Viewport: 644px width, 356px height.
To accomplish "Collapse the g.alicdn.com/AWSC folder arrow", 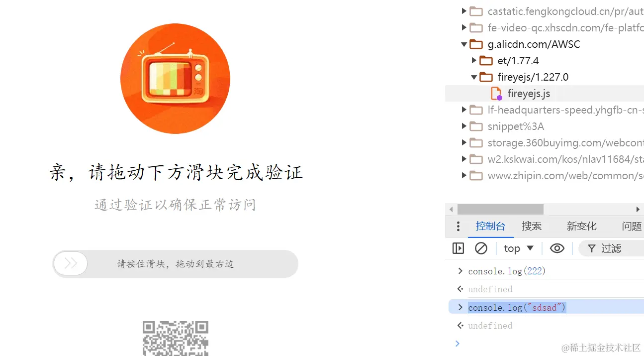I will (464, 44).
